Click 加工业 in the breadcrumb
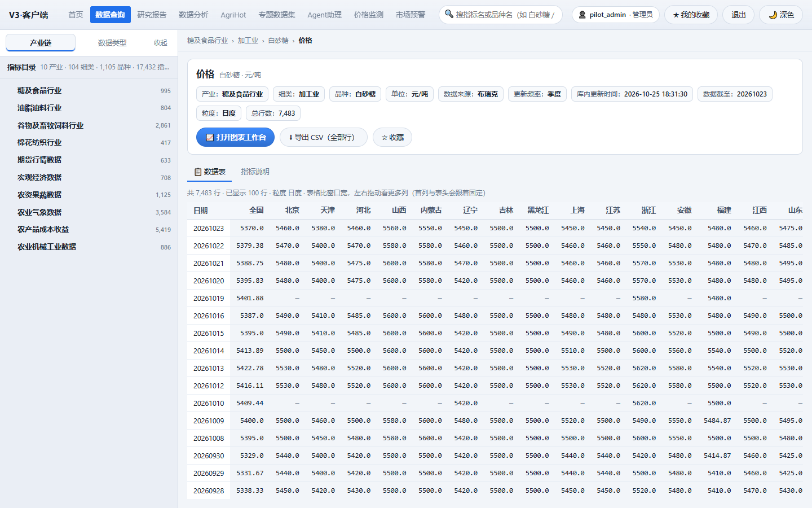This screenshot has height=508, width=812. (248, 41)
